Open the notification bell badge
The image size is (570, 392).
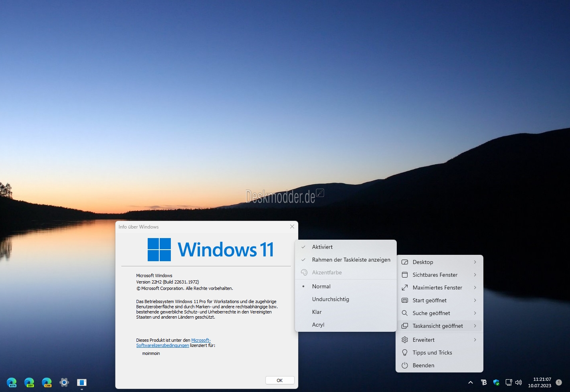click(558, 382)
